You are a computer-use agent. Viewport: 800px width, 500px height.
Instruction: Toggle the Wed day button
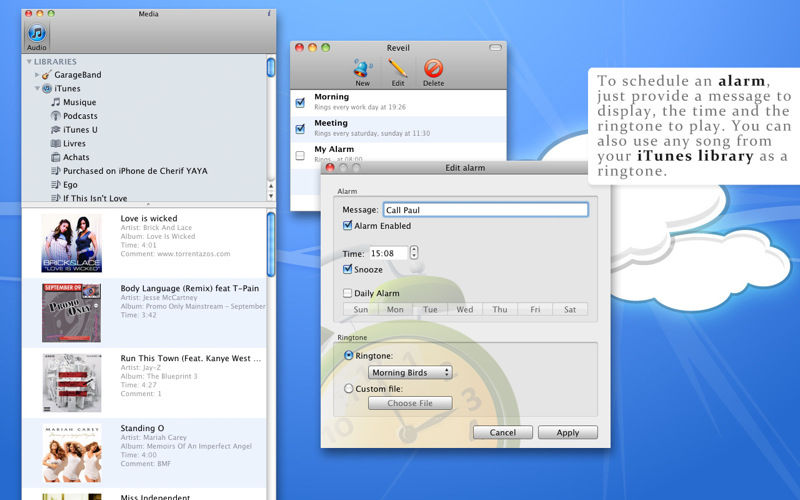pyautogui.click(x=465, y=309)
